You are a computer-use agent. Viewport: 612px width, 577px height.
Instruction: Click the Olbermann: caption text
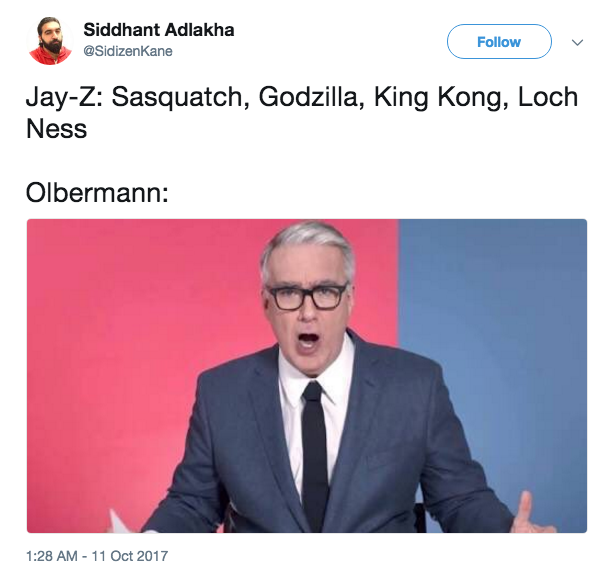tap(97, 192)
